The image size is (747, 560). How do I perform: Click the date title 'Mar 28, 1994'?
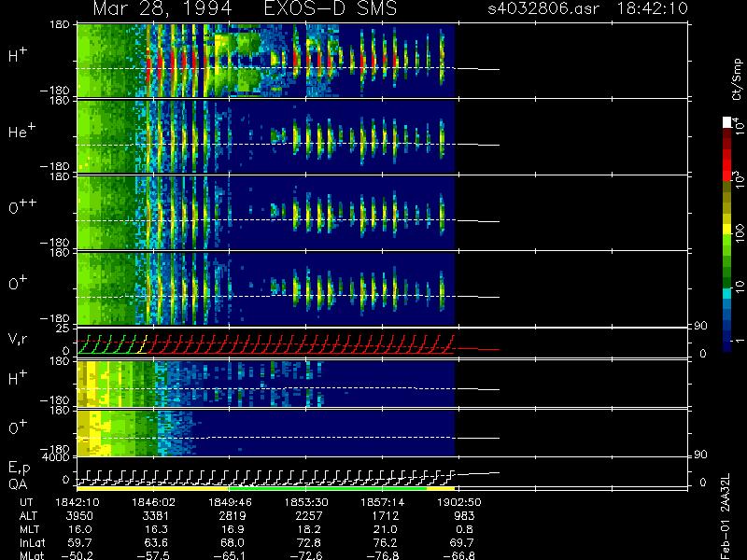(x=162, y=9)
